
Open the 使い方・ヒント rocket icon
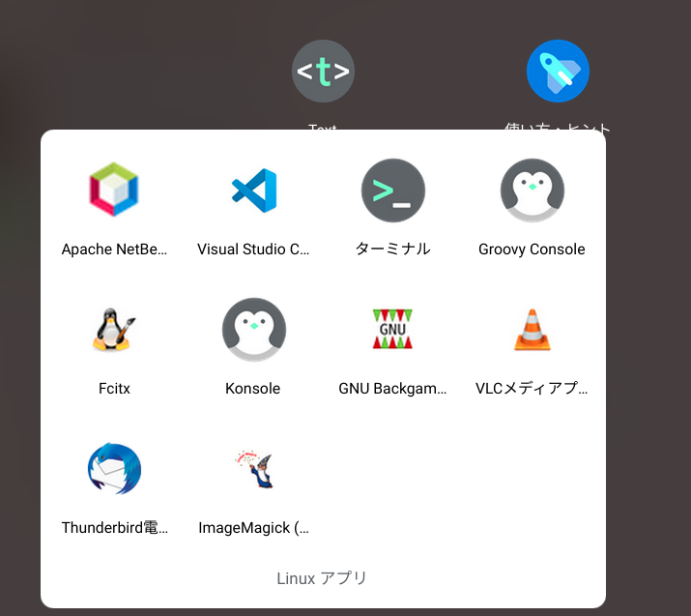(558, 71)
